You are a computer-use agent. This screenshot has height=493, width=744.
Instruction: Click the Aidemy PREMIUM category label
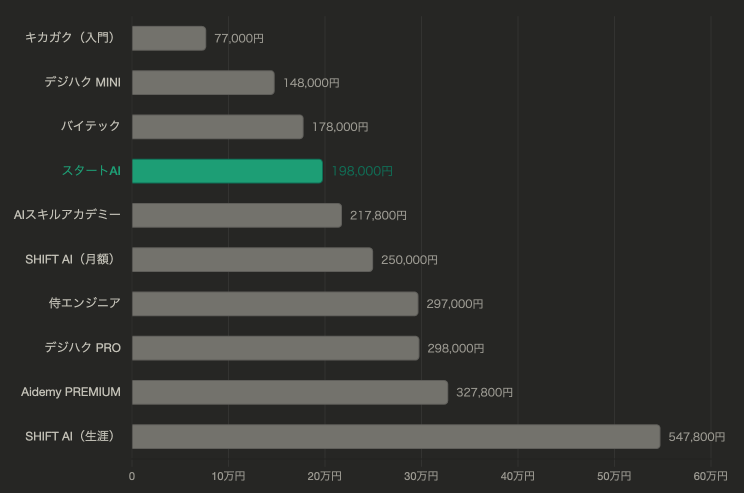coord(71,391)
